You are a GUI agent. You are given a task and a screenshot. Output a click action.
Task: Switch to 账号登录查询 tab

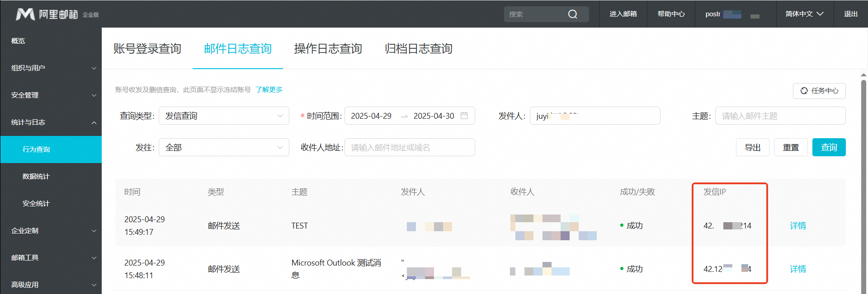coord(147,48)
